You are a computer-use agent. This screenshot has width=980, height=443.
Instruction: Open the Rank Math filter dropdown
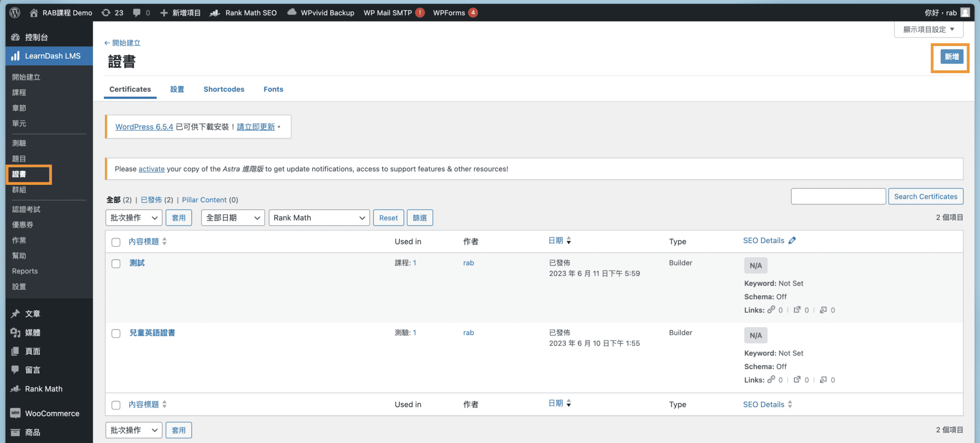coord(319,217)
